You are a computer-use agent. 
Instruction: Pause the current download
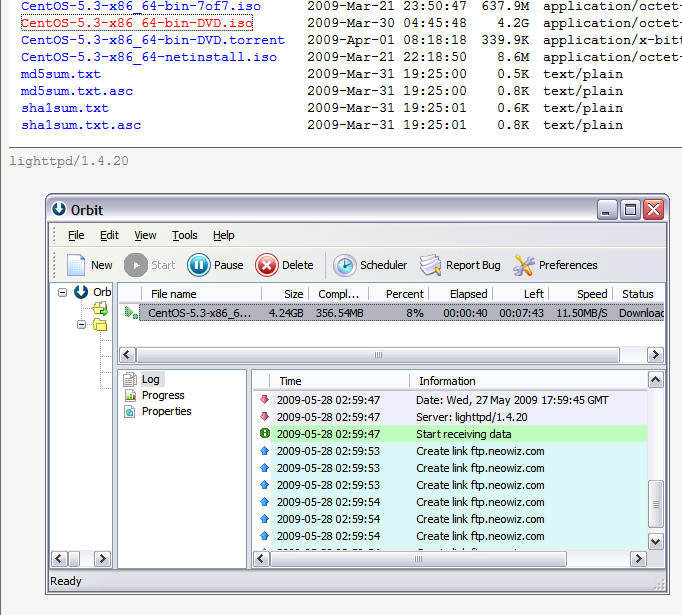click(215, 265)
